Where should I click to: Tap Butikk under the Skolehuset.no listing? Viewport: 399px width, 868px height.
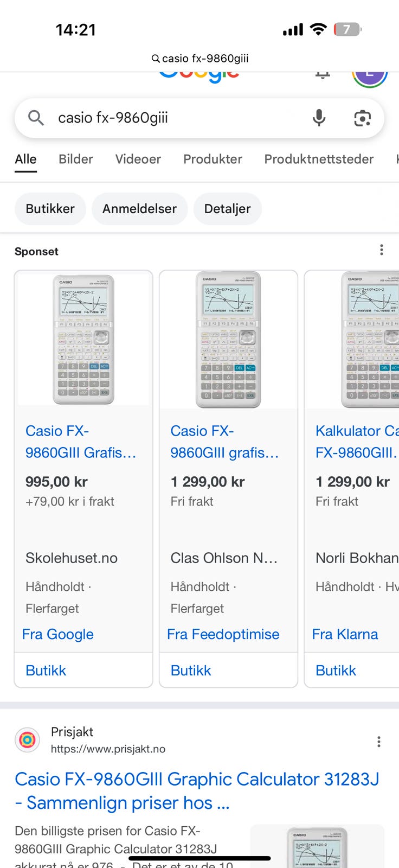point(46,671)
